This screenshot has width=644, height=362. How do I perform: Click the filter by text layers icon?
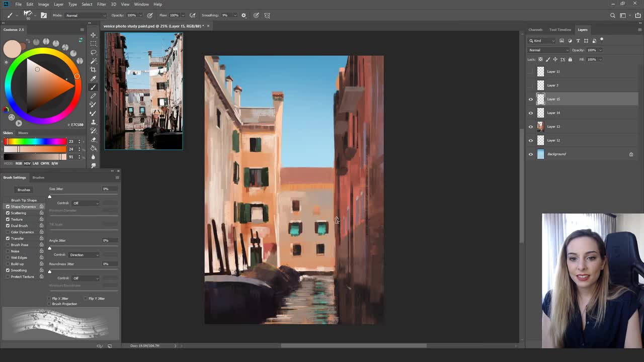578,41
